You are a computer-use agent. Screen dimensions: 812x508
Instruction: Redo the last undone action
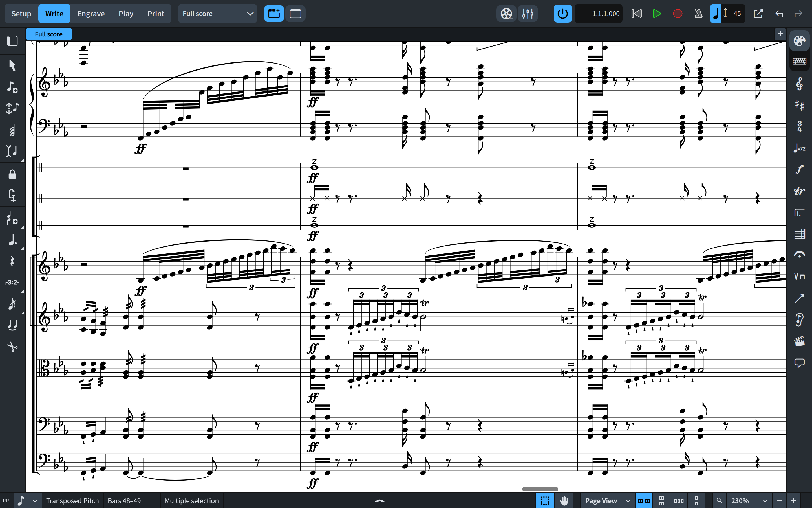798,14
